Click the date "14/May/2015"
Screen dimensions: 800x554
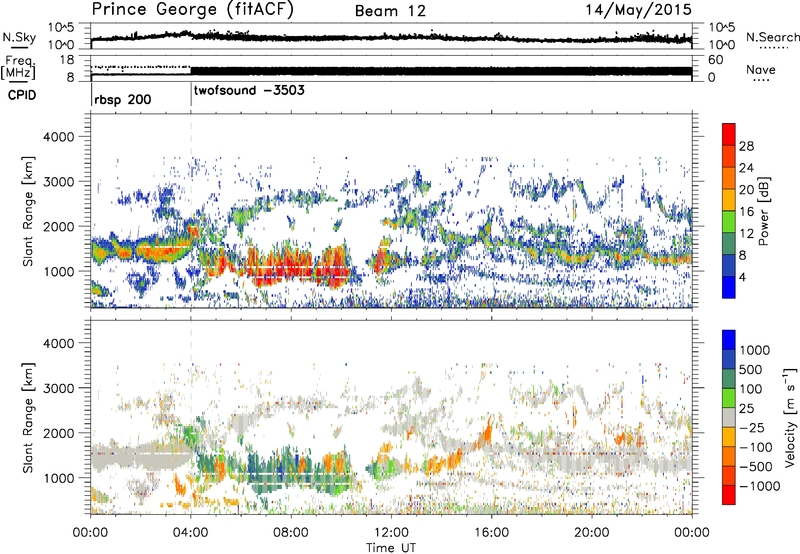coord(638,10)
